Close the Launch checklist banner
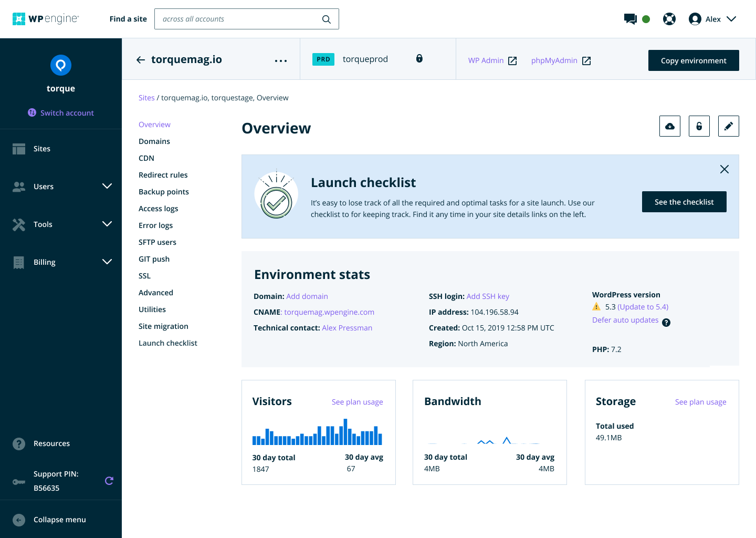Image resolution: width=756 pixels, height=538 pixels. coord(724,169)
